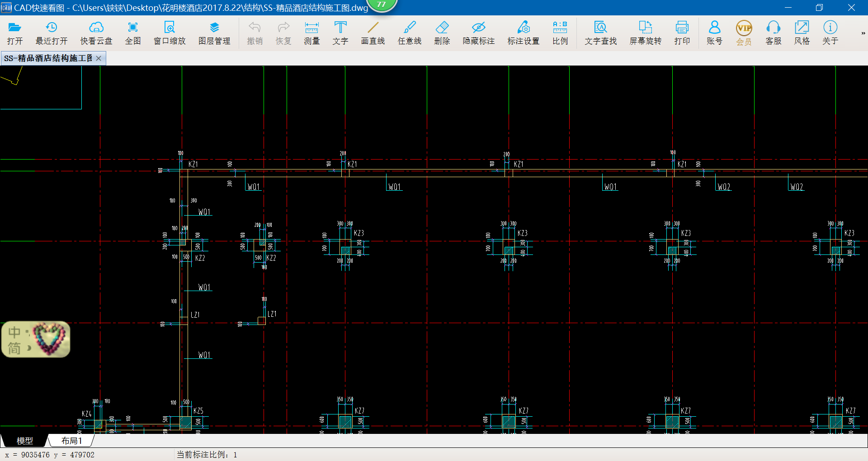Click the 当前标注比例 status text
The height and width of the screenshot is (461, 868).
pyautogui.click(x=207, y=455)
